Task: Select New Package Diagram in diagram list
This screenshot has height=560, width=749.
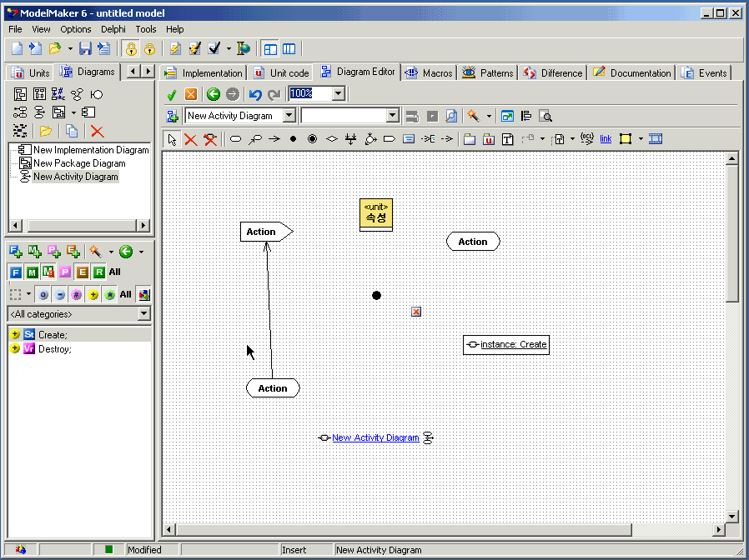Action: pos(78,163)
